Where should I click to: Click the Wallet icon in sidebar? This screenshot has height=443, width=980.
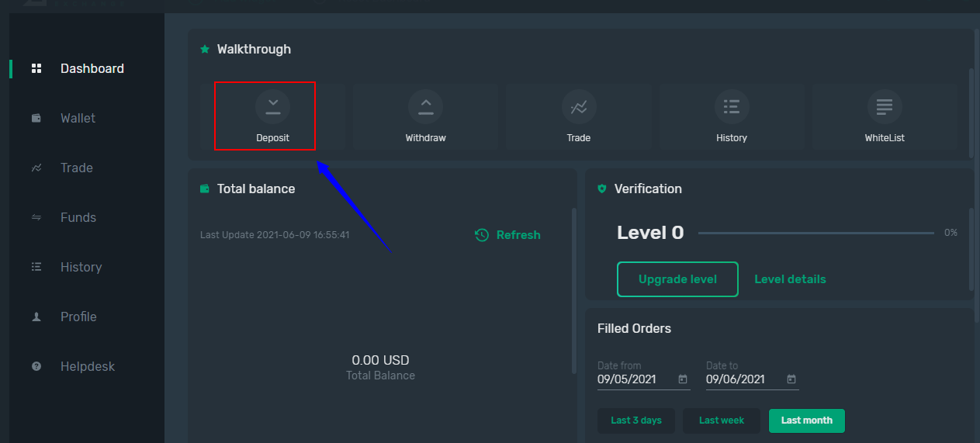36,118
